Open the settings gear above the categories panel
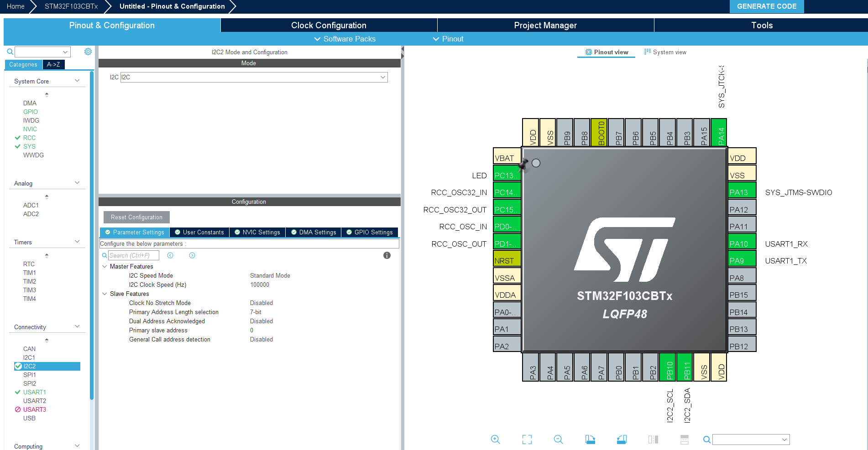This screenshot has width=868, height=450. point(88,52)
